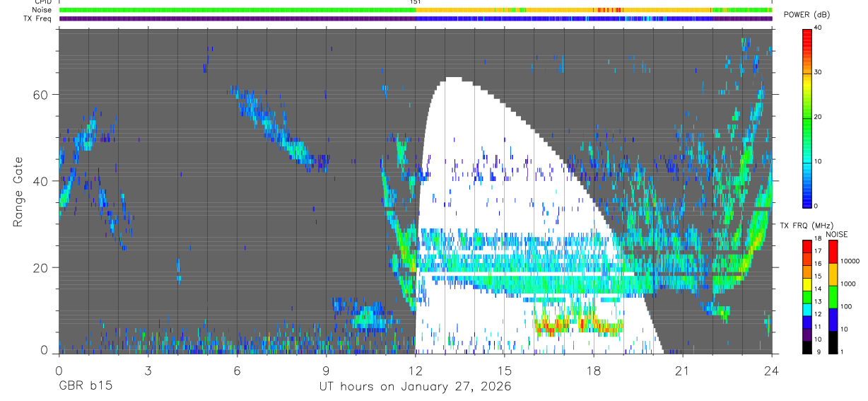Click the TX Freq indicator strip above plot

(x=416, y=18)
